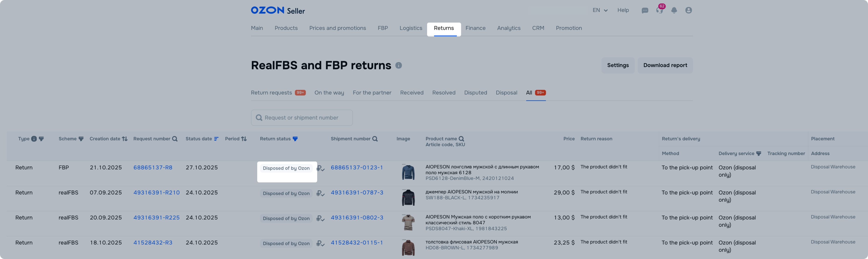Screen dimensions: 868x259
Task: Open request link 68865137-R8
Action: [153, 168]
